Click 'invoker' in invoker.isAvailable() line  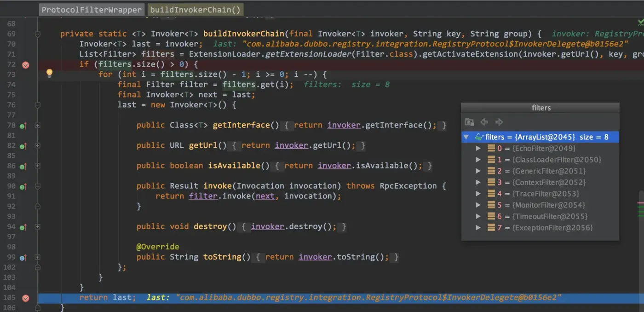coord(334,166)
